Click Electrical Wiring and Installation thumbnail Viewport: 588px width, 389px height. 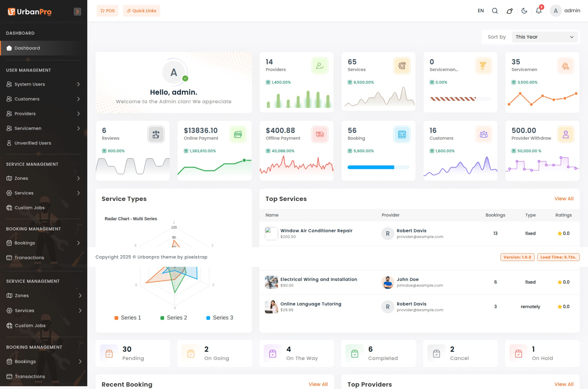coord(271,282)
